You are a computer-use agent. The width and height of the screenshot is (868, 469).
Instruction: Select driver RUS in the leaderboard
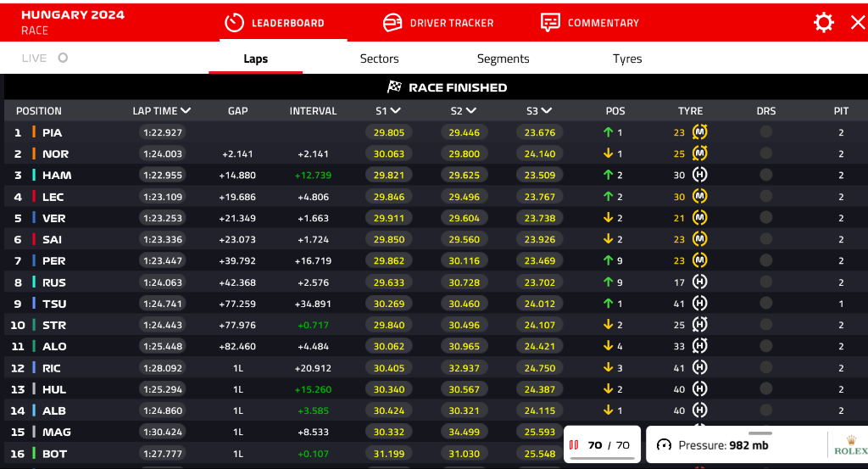53,282
